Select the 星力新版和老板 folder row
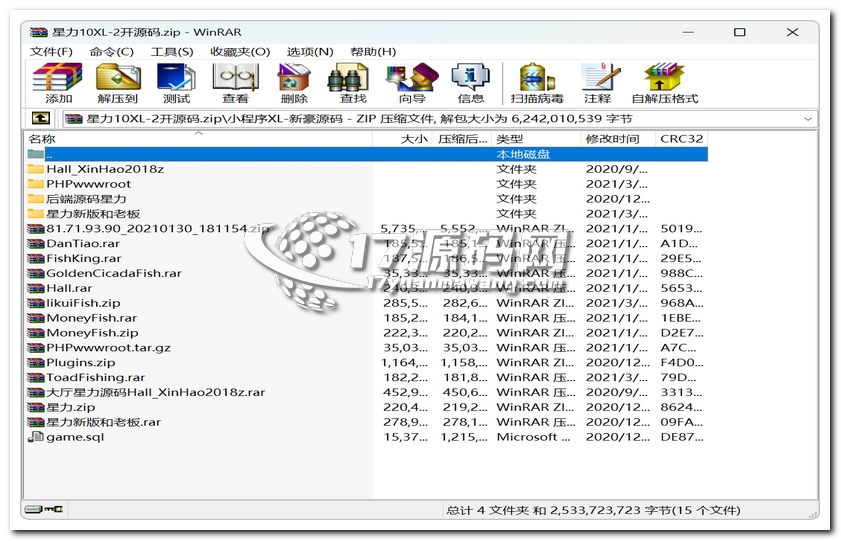This screenshot has height=541, width=841. point(367,214)
